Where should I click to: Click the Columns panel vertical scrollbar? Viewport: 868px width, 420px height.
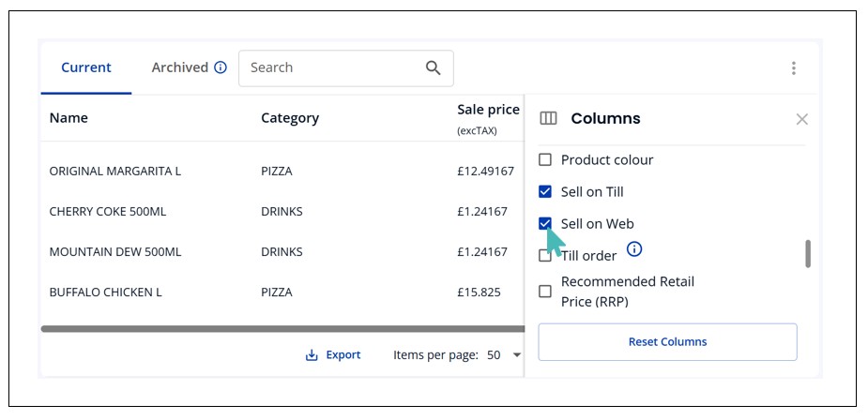pyautogui.click(x=808, y=253)
